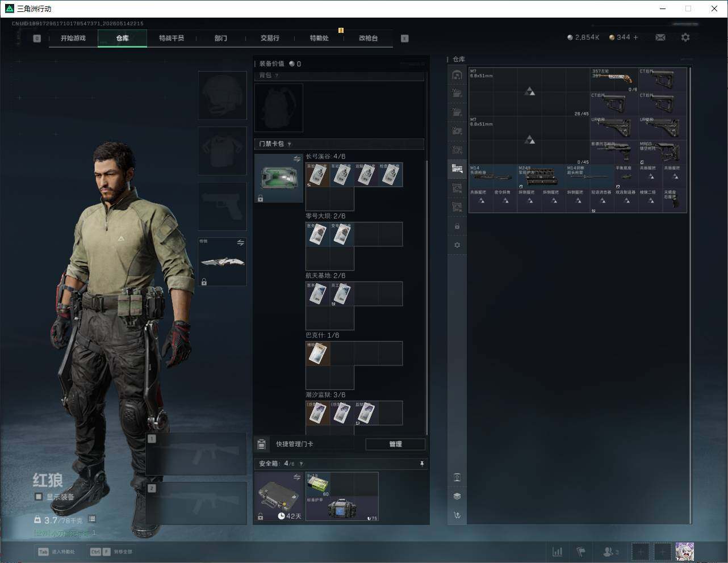This screenshot has height=563, width=728.
Task: Select the 标准护甲 repair kit bag
Action: (x=342, y=509)
